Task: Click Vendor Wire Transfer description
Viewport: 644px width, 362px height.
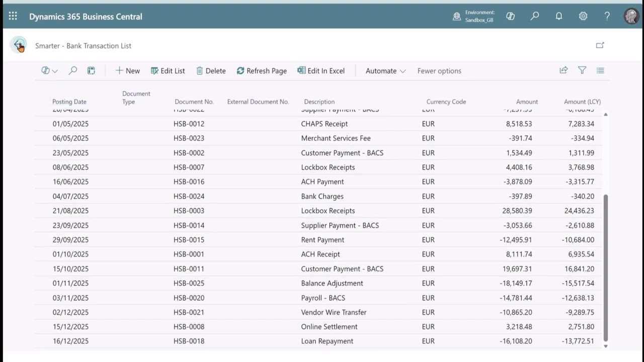Action: point(334,312)
